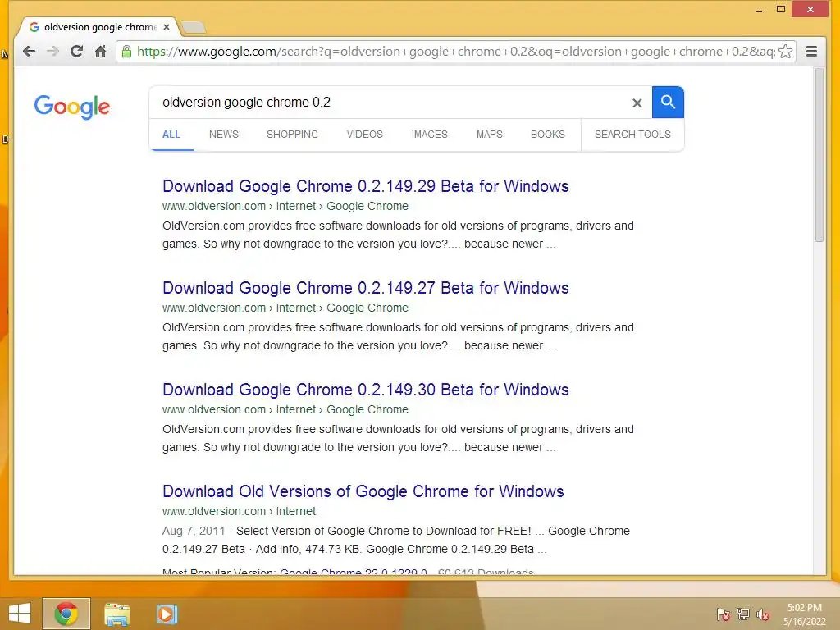Viewport: 840px width, 630px height.
Task: Switch to NEWS results
Action: click(x=224, y=135)
